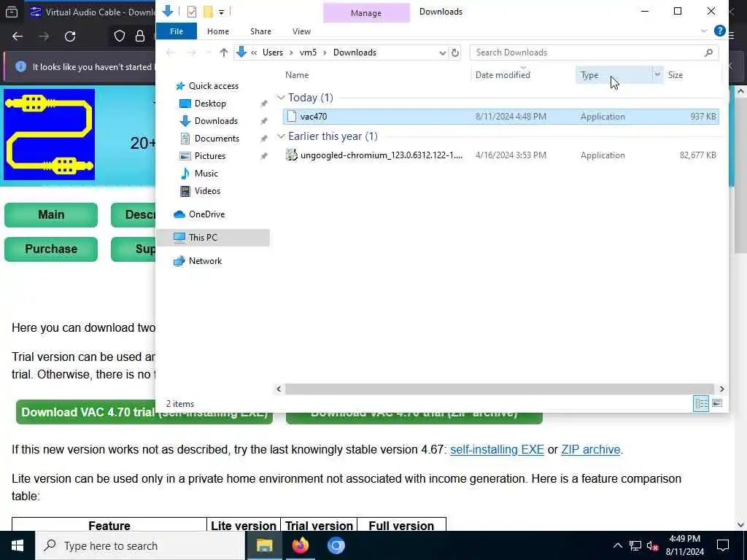The height and width of the screenshot is (560, 747).
Task: Open File Explorer from the taskbar
Action: click(x=264, y=545)
